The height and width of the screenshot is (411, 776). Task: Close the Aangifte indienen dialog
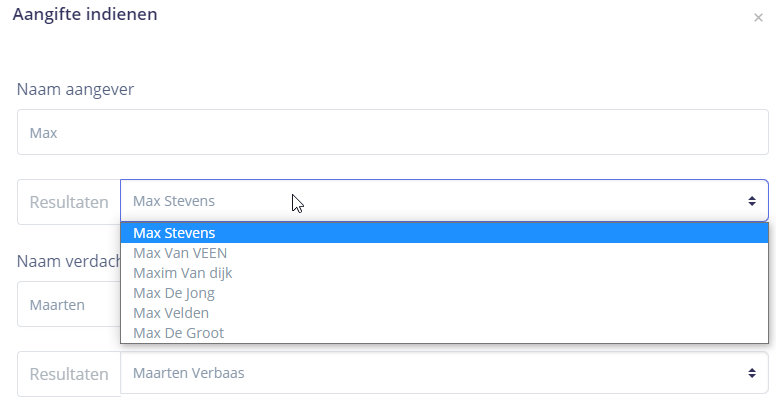(x=758, y=18)
